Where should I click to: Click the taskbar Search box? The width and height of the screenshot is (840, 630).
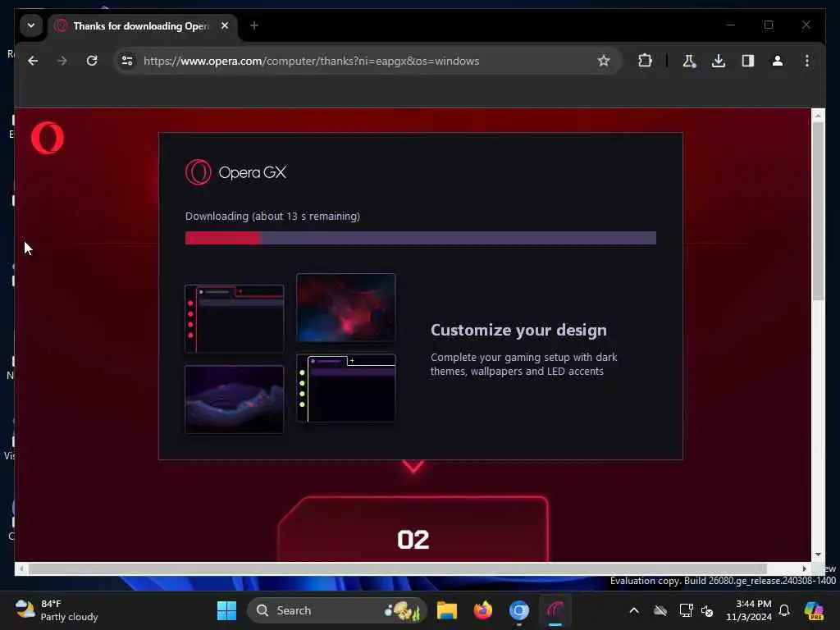(x=336, y=610)
